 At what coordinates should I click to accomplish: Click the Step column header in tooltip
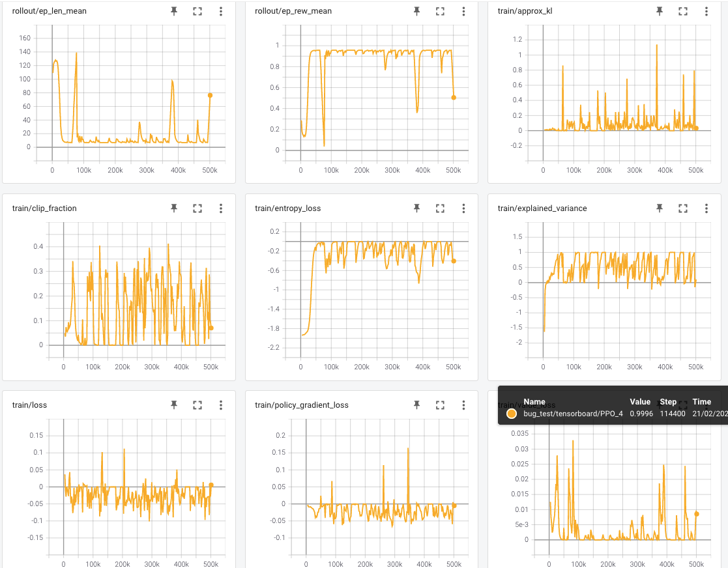tap(668, 402)
